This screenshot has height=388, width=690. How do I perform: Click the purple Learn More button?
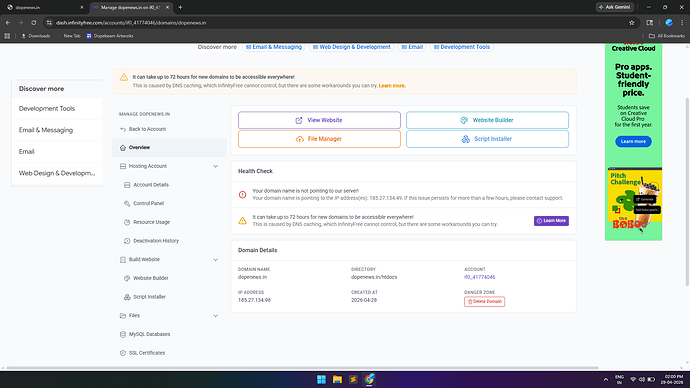pos(551,221)
